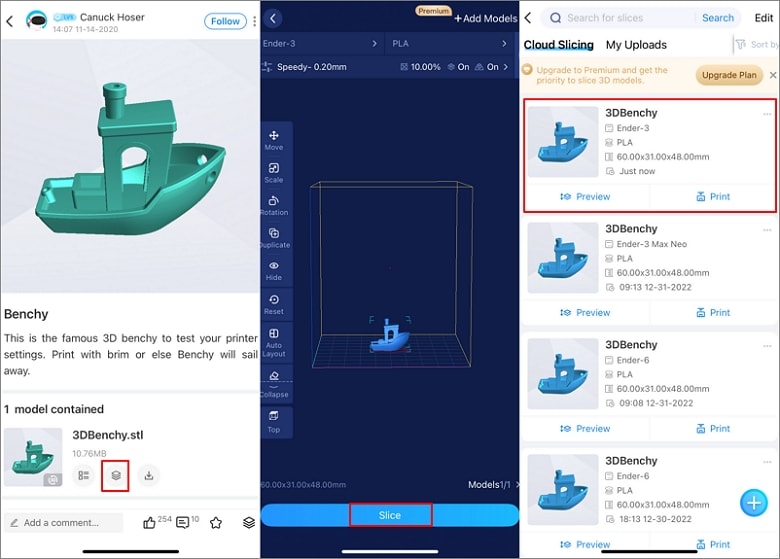Select the Duplicate tool
The image size is (780, 559).
click(274, 238)
